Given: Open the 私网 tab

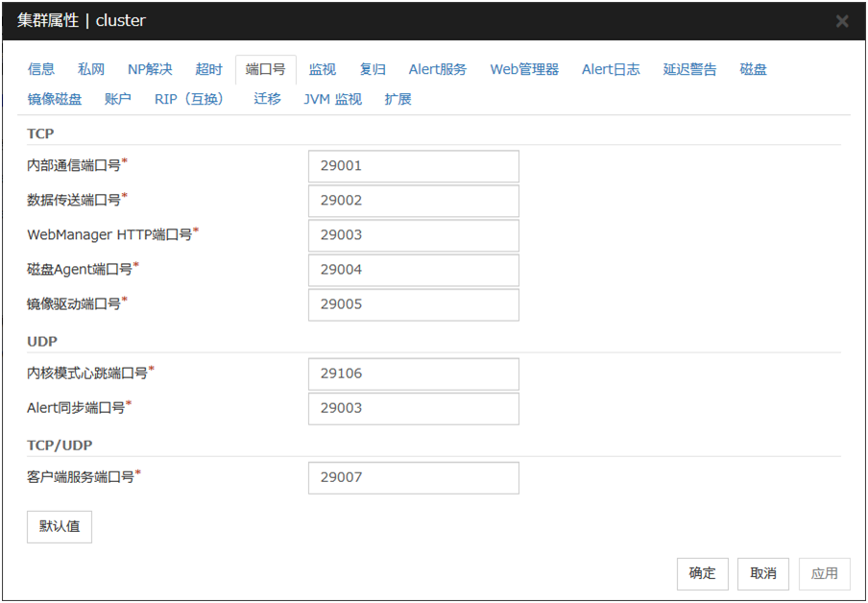Looking at the screenshot, I should pos(91,69).
